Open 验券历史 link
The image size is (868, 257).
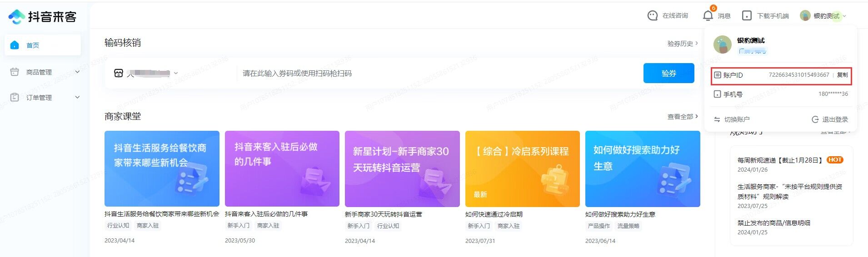click(683, 44)
